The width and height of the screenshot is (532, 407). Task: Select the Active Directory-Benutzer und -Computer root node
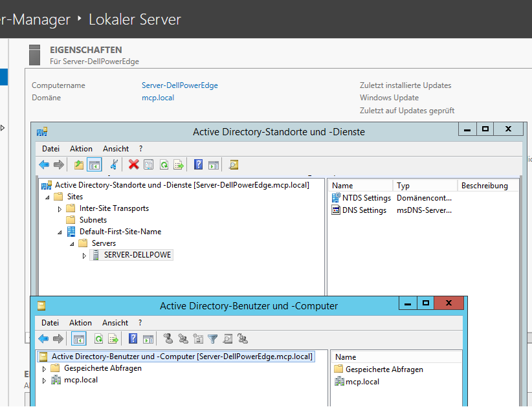[176, 357]
